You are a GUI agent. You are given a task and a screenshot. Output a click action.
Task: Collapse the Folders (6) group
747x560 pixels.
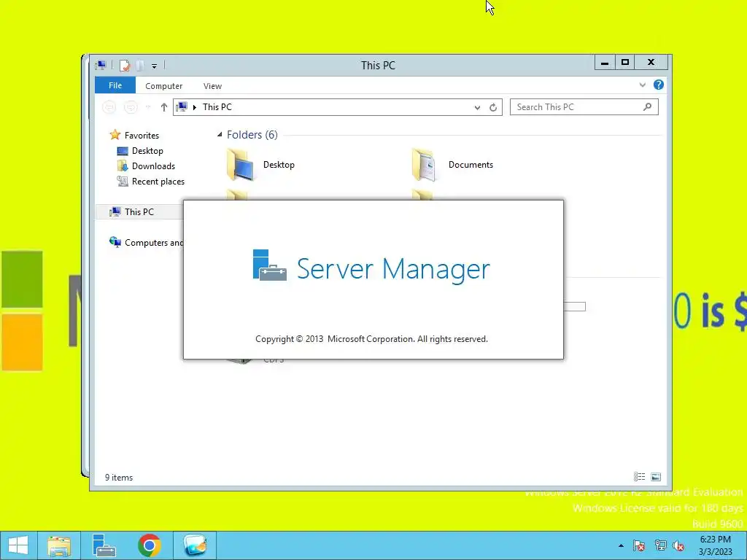(x=220, y=135)
